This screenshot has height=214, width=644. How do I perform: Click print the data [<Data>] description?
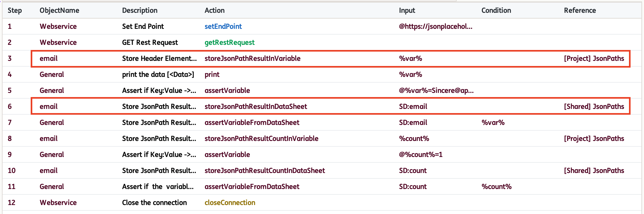click(x=158, y=74)
